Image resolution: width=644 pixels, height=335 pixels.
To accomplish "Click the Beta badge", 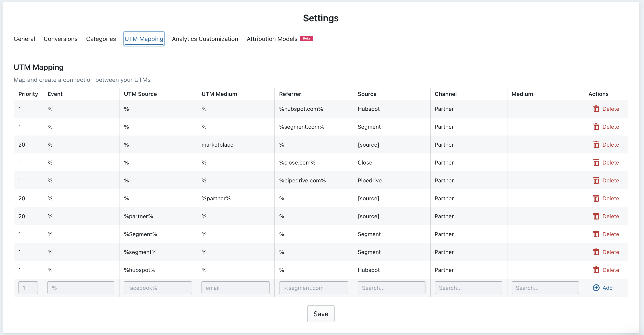I will click(306, 38).
